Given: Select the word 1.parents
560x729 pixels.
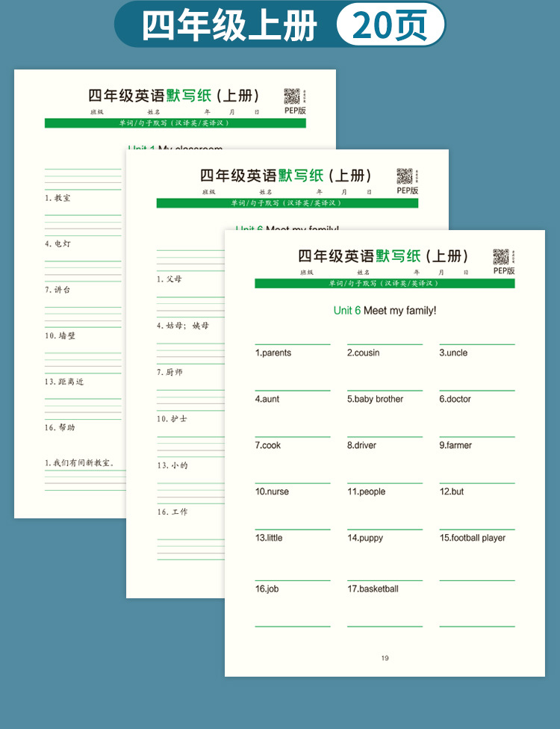Looking at the screenshot, I should [273, 353].
